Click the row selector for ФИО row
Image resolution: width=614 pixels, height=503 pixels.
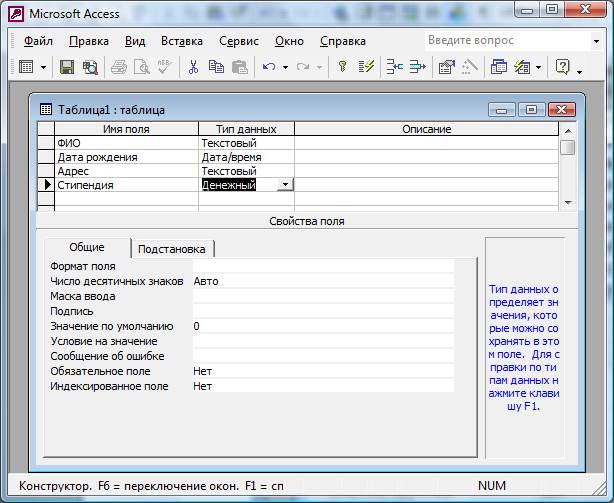pos(46,143)
